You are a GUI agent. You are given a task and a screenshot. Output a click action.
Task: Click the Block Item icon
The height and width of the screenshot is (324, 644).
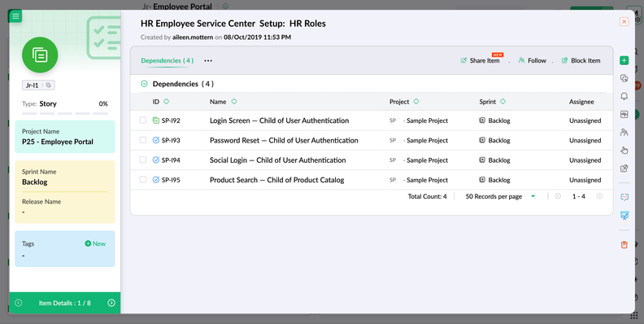point(565,60)
